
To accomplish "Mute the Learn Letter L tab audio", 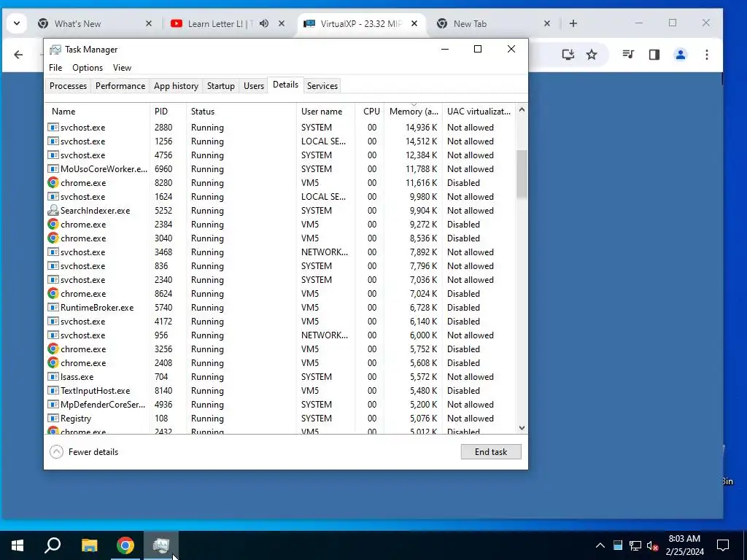I will (264, 23).
